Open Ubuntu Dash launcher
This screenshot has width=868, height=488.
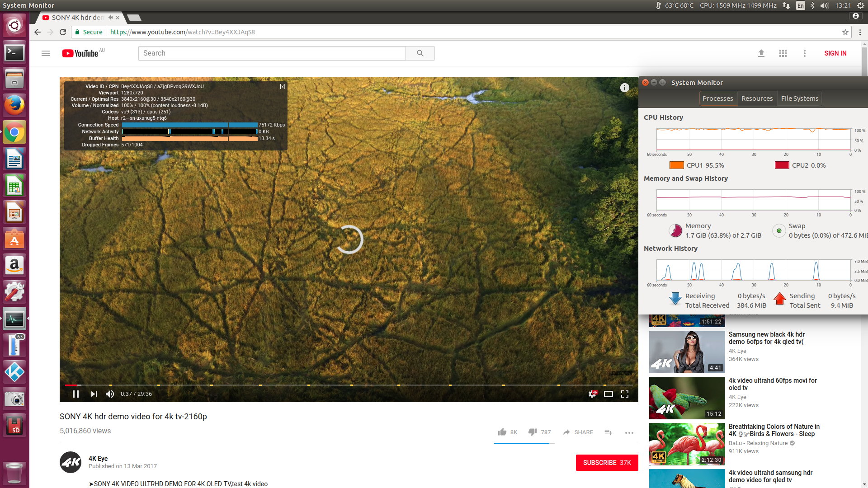(14, 25)
